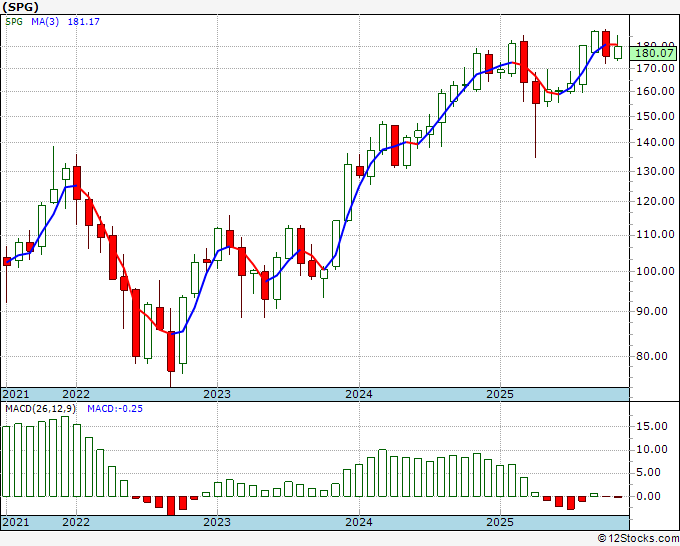Image resolution: width=680 pixels, height=546 pixels.
Task: Click the MACD:-0.25 value label
Action: (115, 409)
